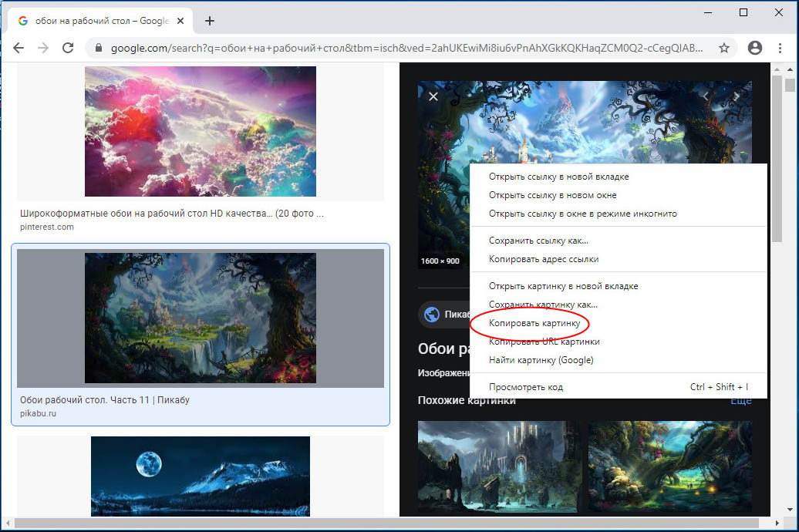The height and width of the screenshot is (532, 799).
Task: Click the Google favicon on the tab
Action: [23, 21]
